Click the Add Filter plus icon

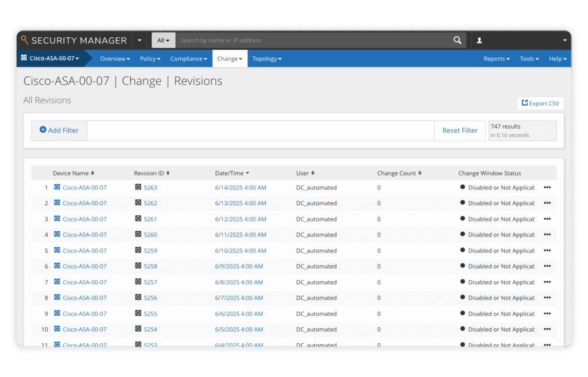click(42, 130)
